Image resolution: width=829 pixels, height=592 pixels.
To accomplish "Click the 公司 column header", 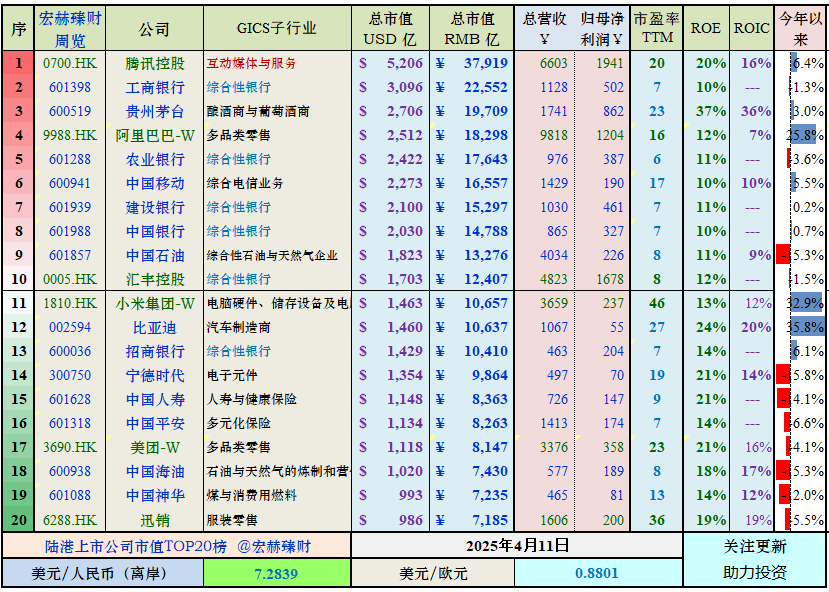I will [154, 29].
